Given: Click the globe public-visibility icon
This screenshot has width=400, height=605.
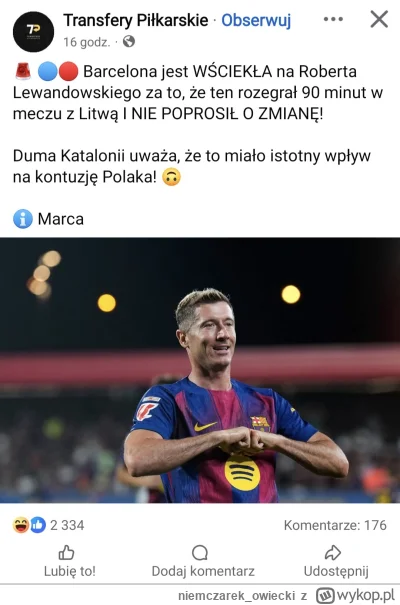Looking at the screenshot, I should pyautogui.click(x=129, y=41).
